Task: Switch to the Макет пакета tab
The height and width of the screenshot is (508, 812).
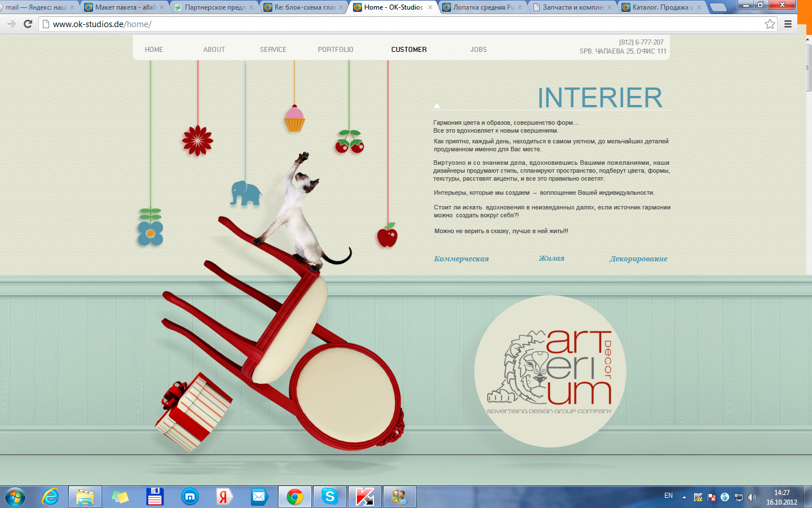Action: tap(123, 7)
